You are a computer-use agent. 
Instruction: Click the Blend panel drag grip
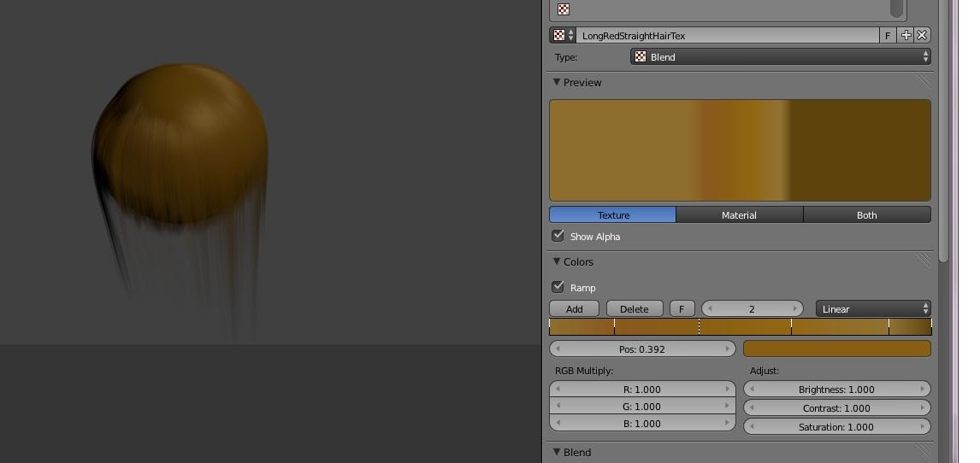tap(923, 451)
